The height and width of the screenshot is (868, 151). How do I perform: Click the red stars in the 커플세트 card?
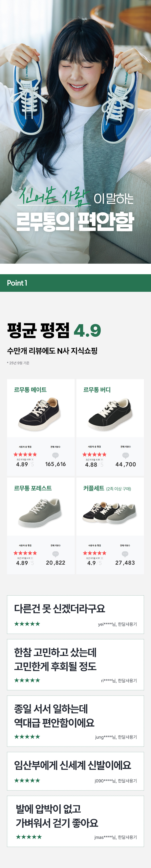pyautogui.click(x=94, y=553)
